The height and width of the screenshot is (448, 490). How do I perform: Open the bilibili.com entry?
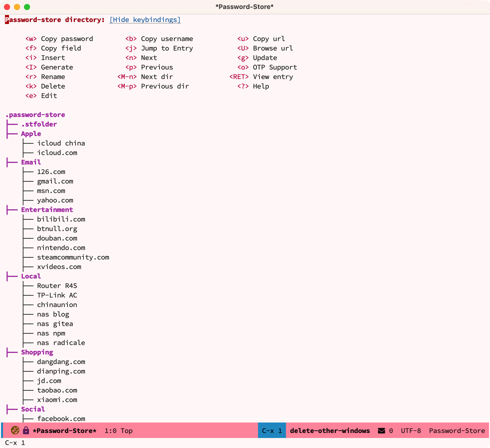(61, 219)
